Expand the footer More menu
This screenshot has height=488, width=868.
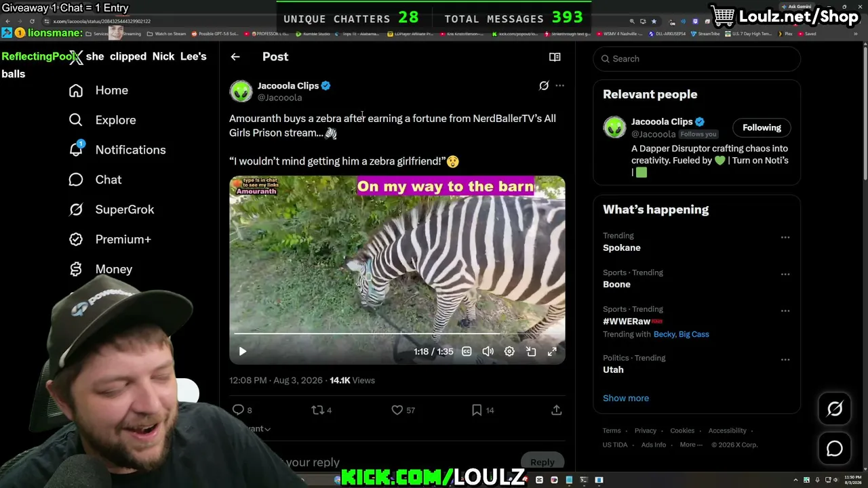pyautogui.click(x=692, y=445)
